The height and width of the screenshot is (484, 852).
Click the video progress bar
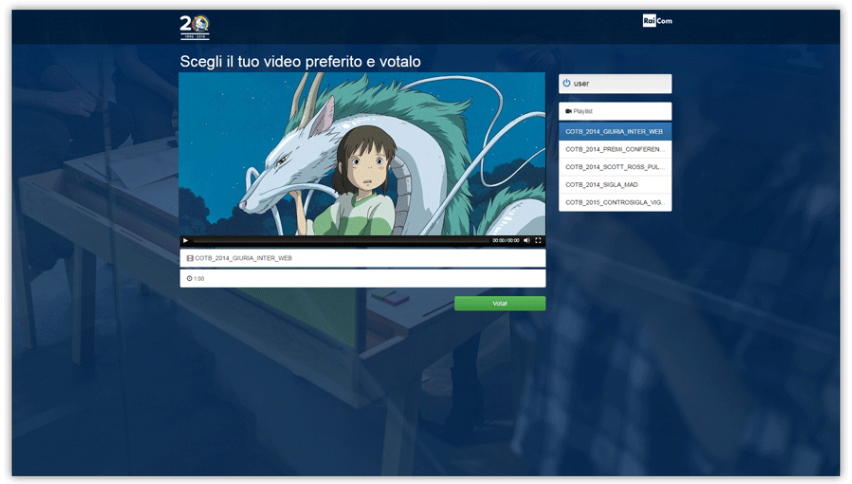(x=340, y=240)
